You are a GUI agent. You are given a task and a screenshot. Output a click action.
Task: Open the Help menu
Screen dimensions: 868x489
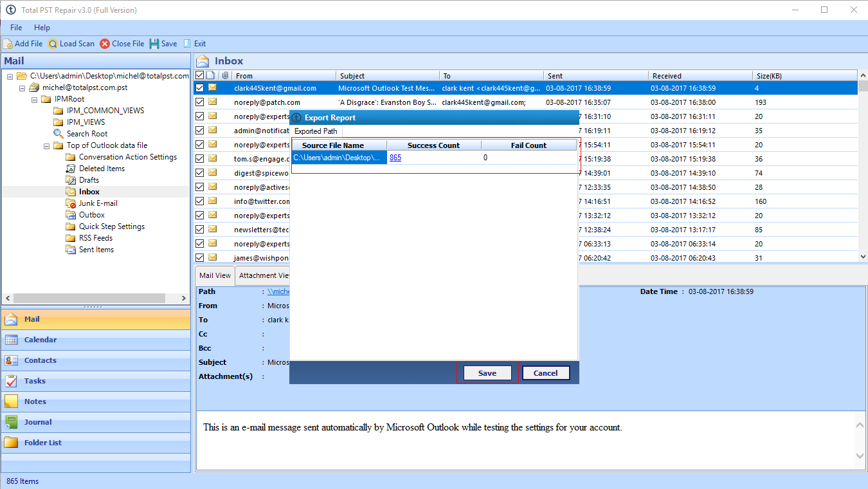(42, 28)
